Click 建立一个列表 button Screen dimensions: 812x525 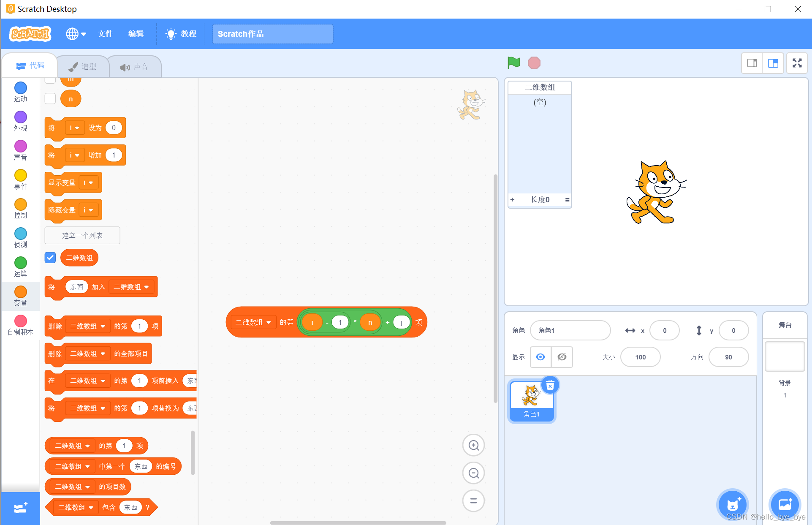[x=82, y=235]
